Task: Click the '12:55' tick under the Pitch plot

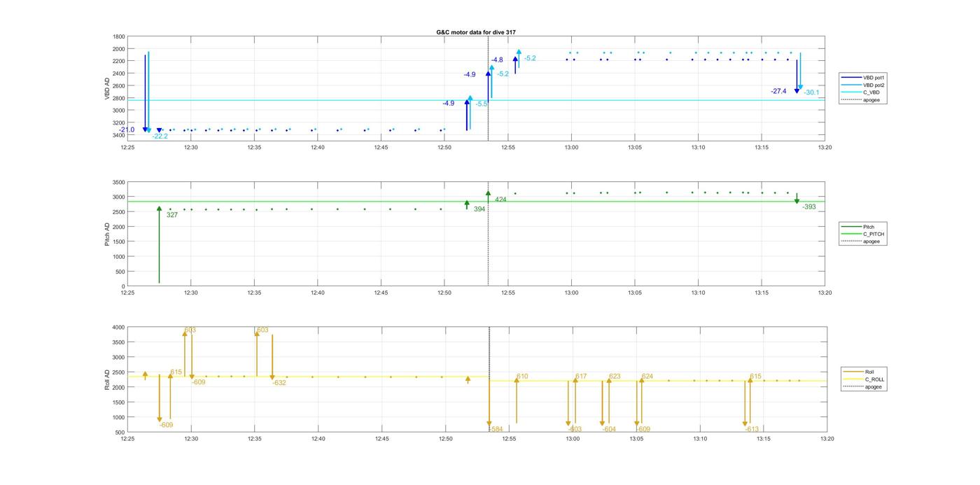Action: point(508,293)
